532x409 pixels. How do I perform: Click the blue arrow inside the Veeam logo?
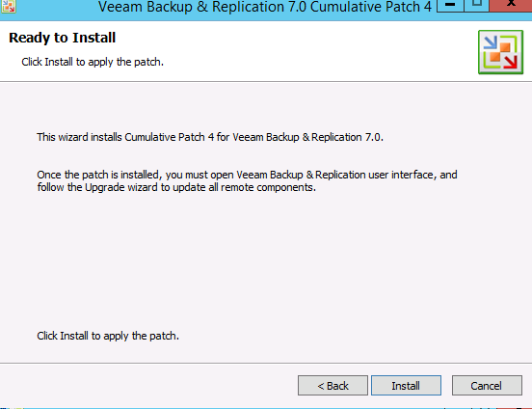tap(491, 43)
